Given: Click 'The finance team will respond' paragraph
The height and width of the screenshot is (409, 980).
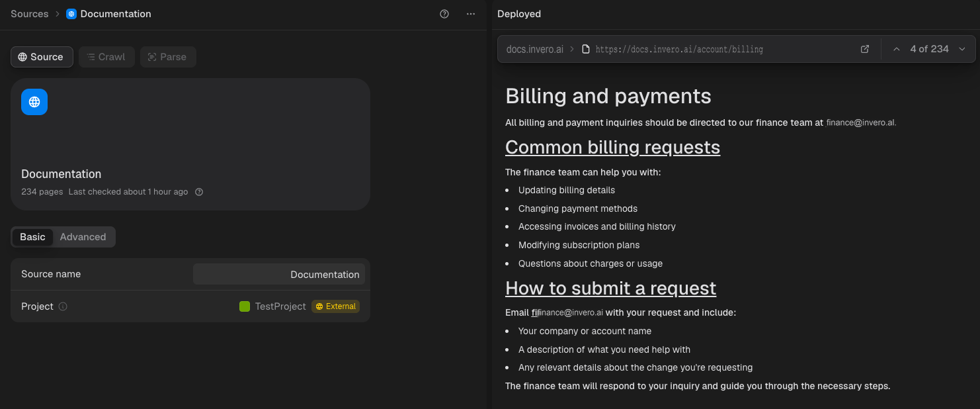Looking at the screenshot, I should coord(698,386).
